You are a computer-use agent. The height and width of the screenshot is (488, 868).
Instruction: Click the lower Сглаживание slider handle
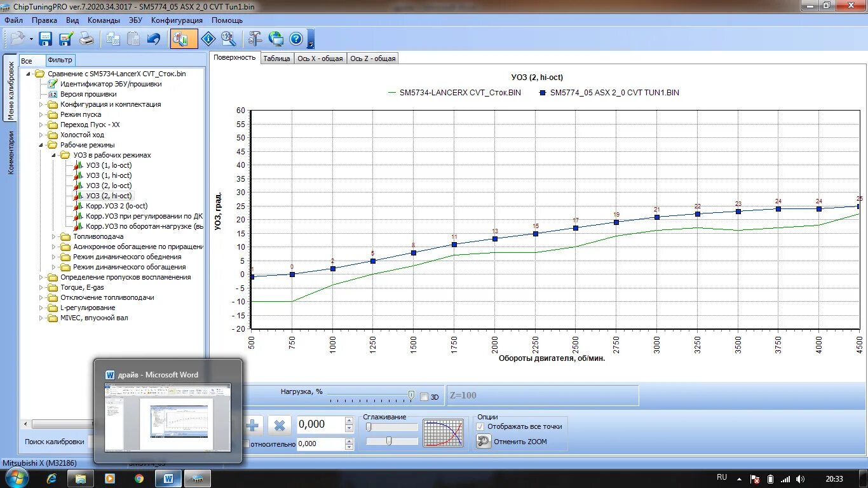coord(389,440)
